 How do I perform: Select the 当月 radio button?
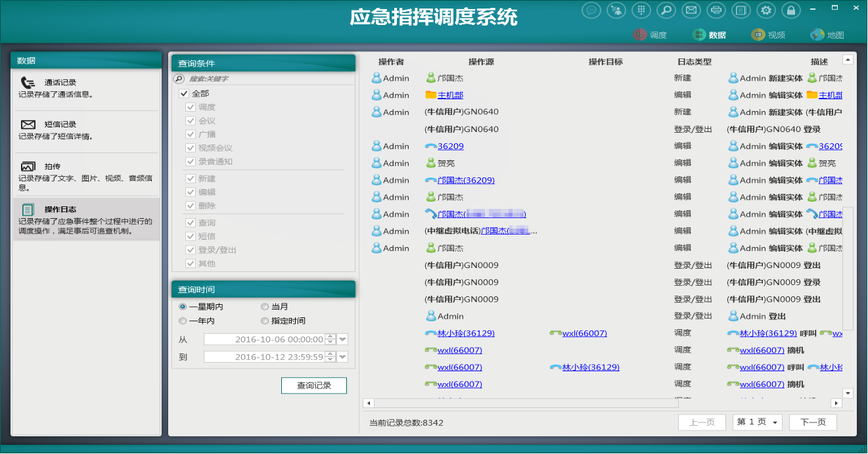click(265, 307)
